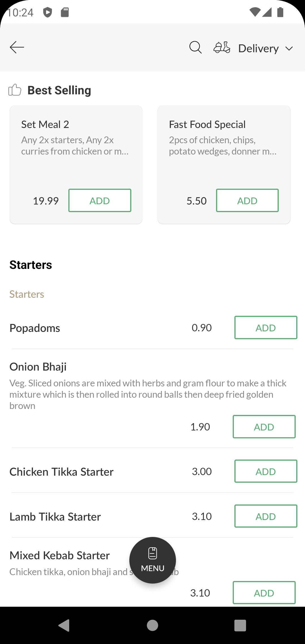Add Mixed Kebab Starter to basket
This screenshot has width=305, height=644.
pos(264,593)
